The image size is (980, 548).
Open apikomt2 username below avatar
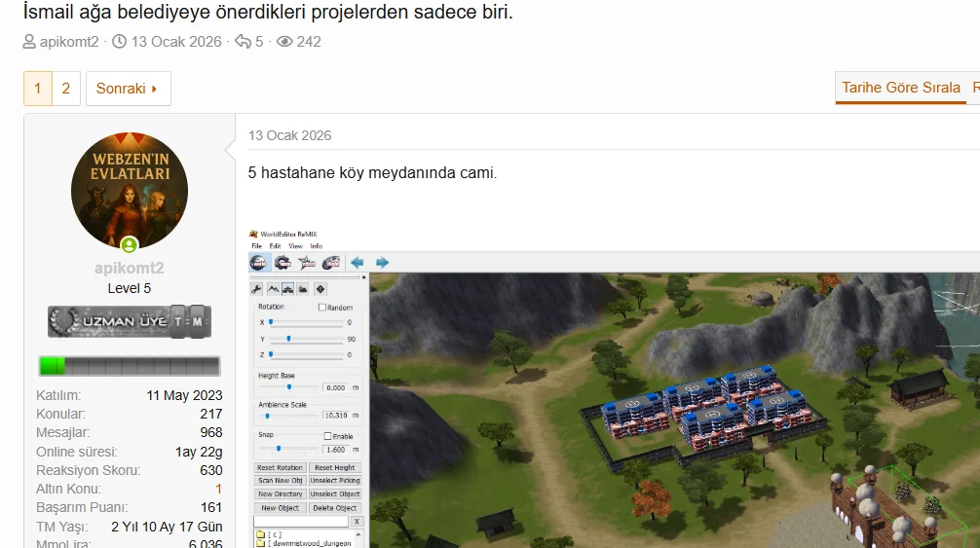(130, 268)
